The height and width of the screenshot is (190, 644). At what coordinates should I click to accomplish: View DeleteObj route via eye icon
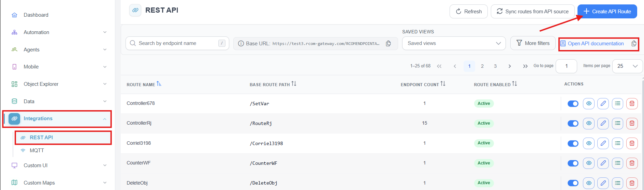589,183
